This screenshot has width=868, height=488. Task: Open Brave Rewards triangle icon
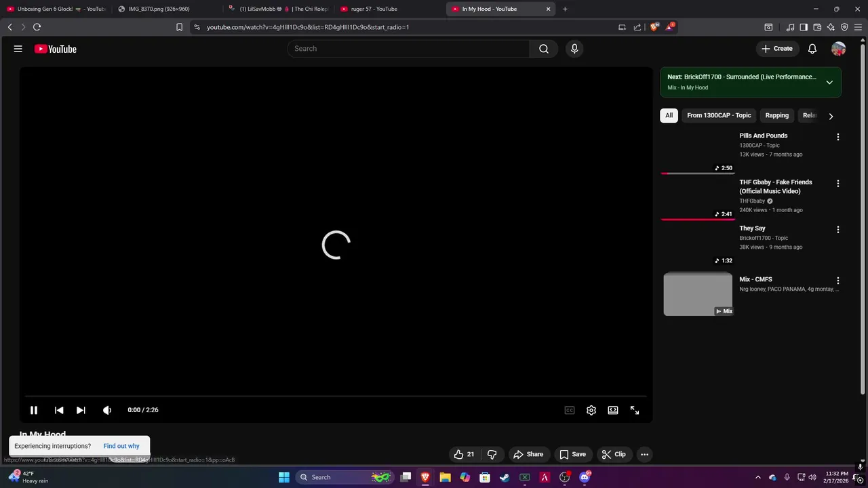pyautogui.click(x=670, y=27)
